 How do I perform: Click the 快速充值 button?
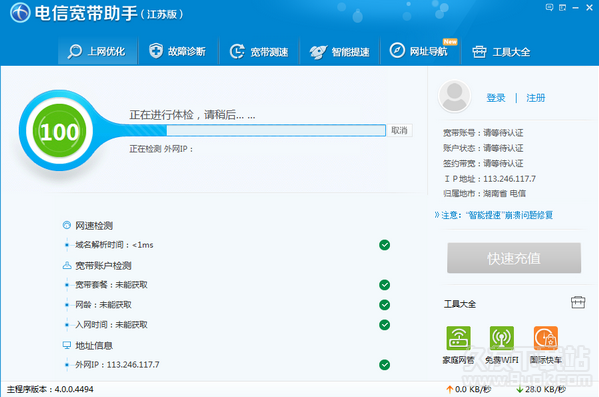[514, 258]
